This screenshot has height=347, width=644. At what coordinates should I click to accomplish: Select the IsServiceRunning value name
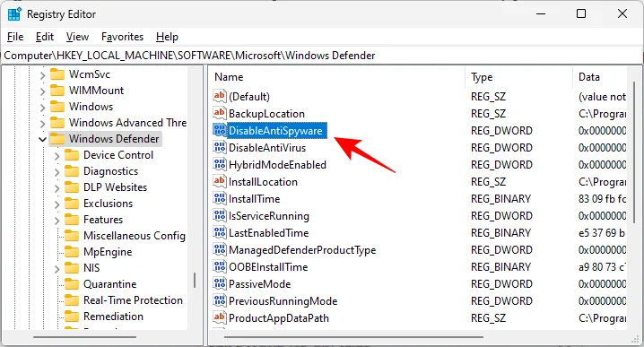click(269, 216)
